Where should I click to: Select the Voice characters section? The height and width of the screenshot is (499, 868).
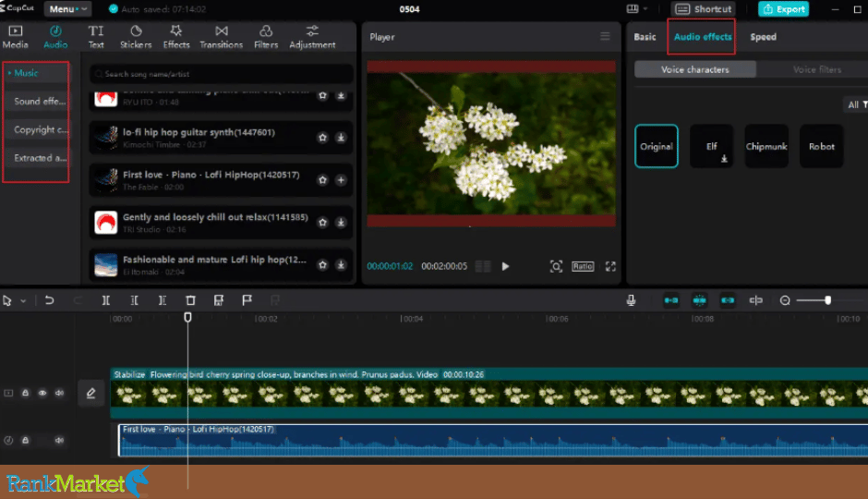click(695, 70)
